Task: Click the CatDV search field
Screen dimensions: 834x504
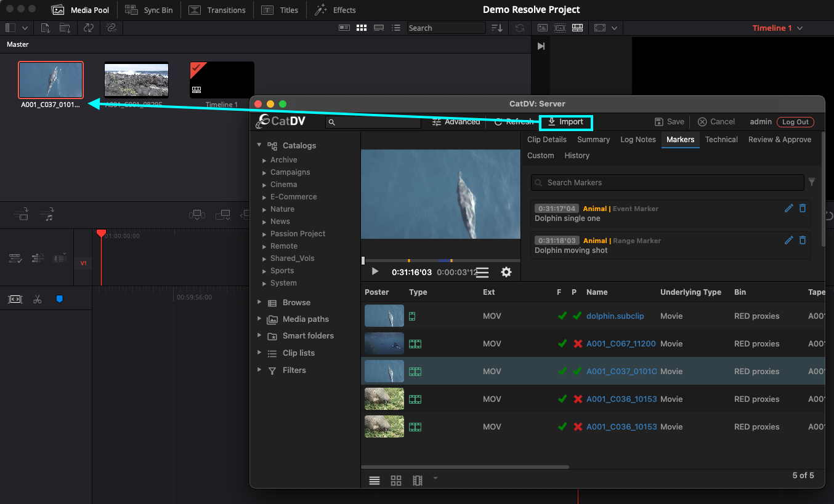Action: point(373,122)
